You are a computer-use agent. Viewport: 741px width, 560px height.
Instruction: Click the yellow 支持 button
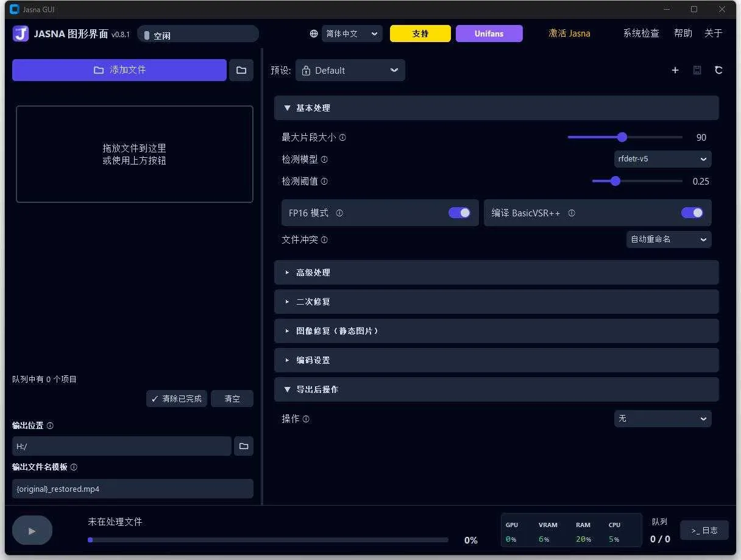click(420, 34)
